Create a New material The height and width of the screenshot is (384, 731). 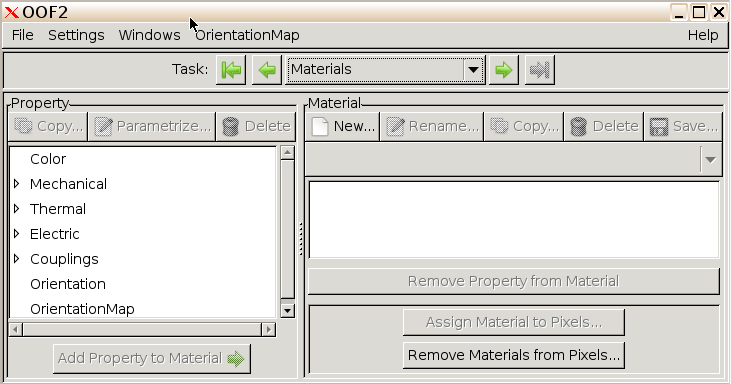click(x=343, y=126)
